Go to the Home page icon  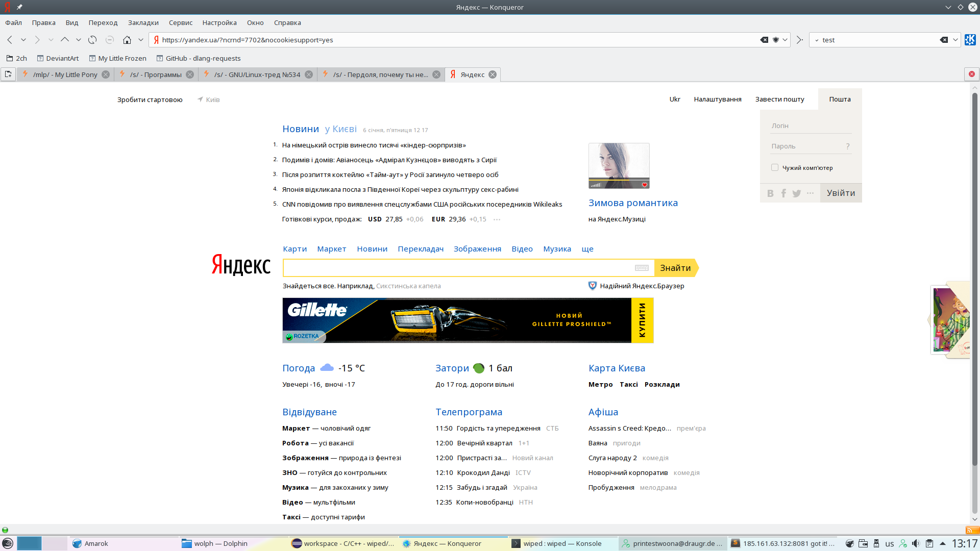click(x=127, y=40)
